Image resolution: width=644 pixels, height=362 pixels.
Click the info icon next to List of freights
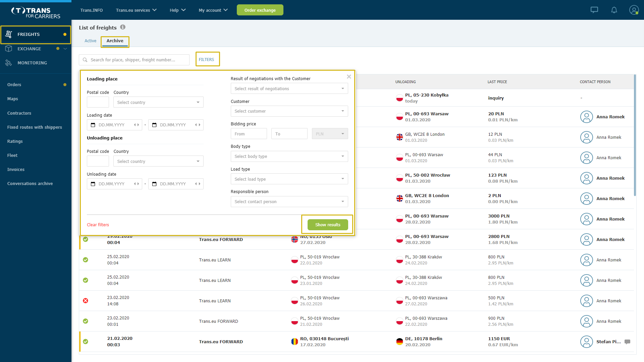(123, 27)
